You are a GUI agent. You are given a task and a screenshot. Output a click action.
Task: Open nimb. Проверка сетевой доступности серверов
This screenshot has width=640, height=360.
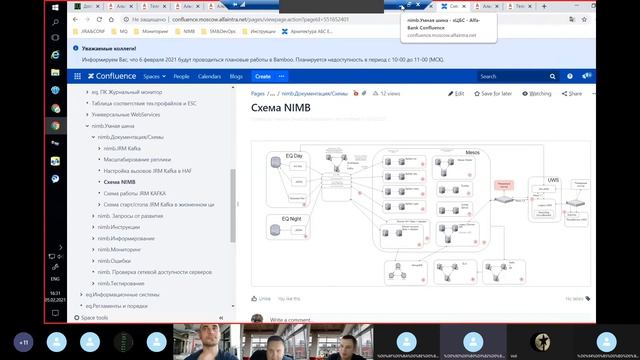pyautogui.click(x=155, y=272)
